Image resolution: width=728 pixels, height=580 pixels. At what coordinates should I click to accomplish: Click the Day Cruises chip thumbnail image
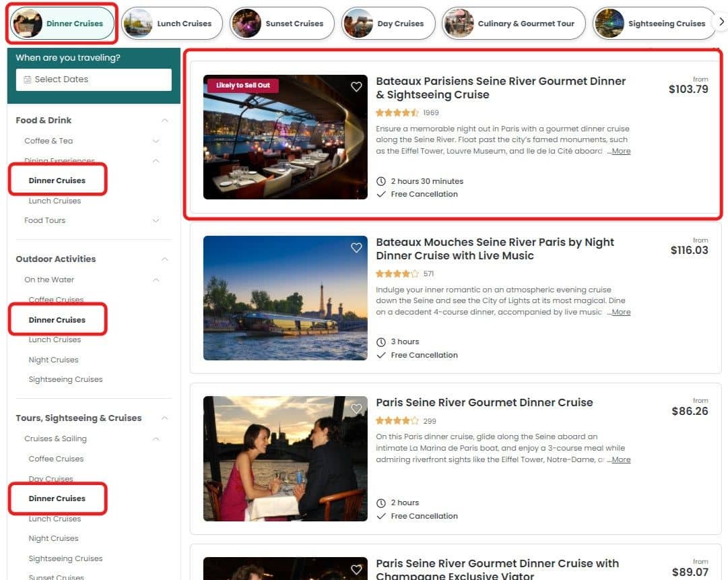point(358,23)
